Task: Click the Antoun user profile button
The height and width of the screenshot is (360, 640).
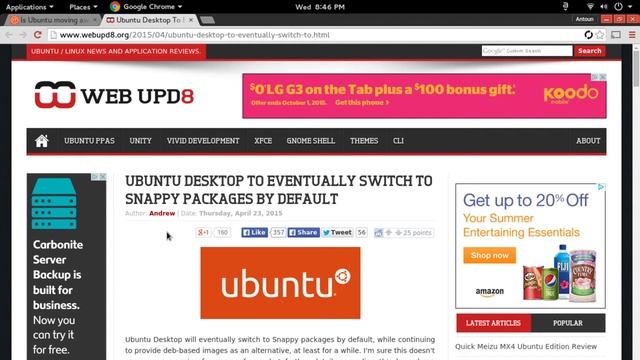Action: tap(584, 19)
